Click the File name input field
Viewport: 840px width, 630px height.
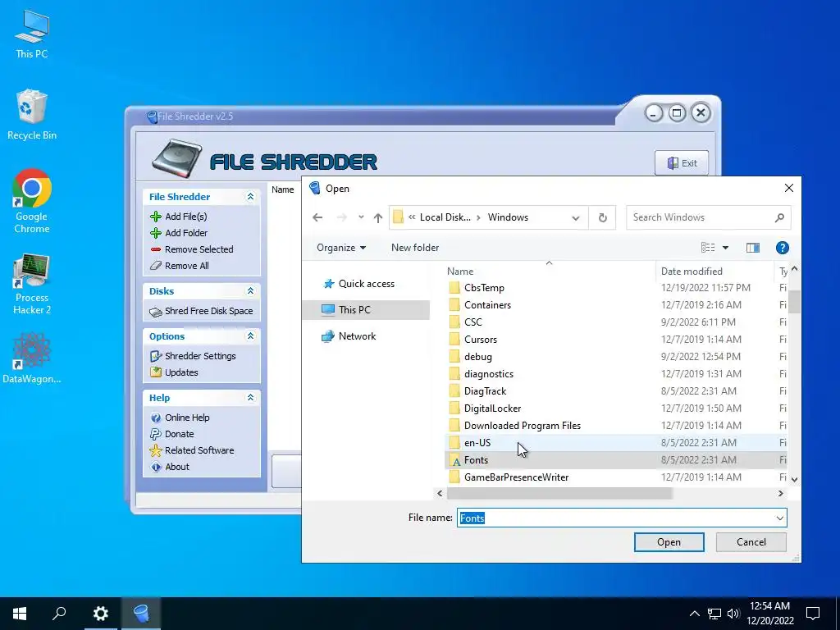[615, 518]
